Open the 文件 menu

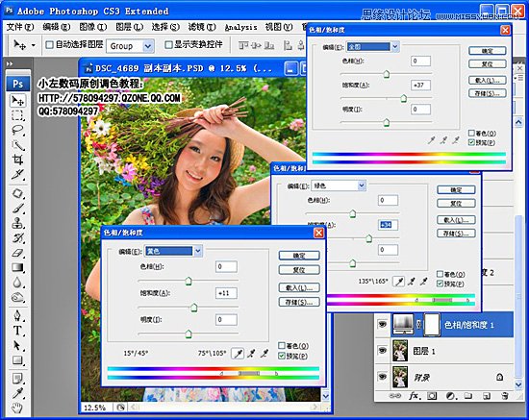pos(20,27)
